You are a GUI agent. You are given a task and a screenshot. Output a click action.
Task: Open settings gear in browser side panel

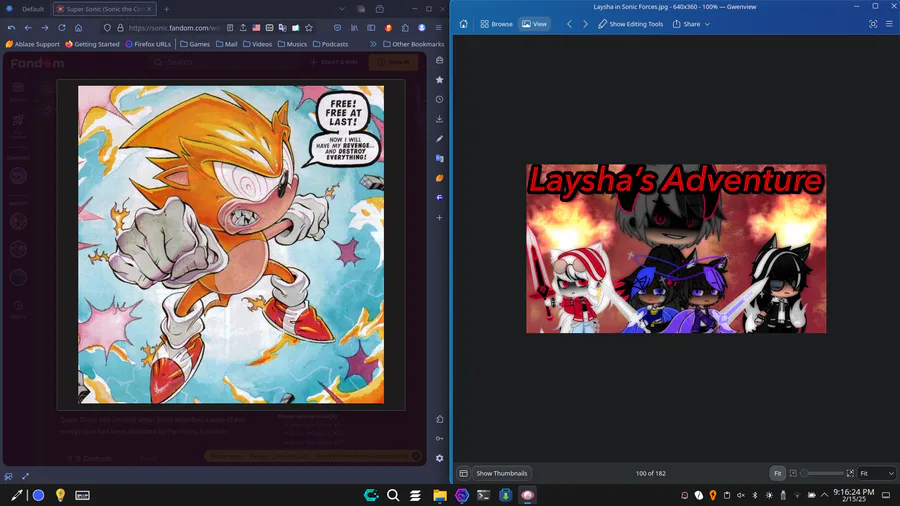pos(439,458)
